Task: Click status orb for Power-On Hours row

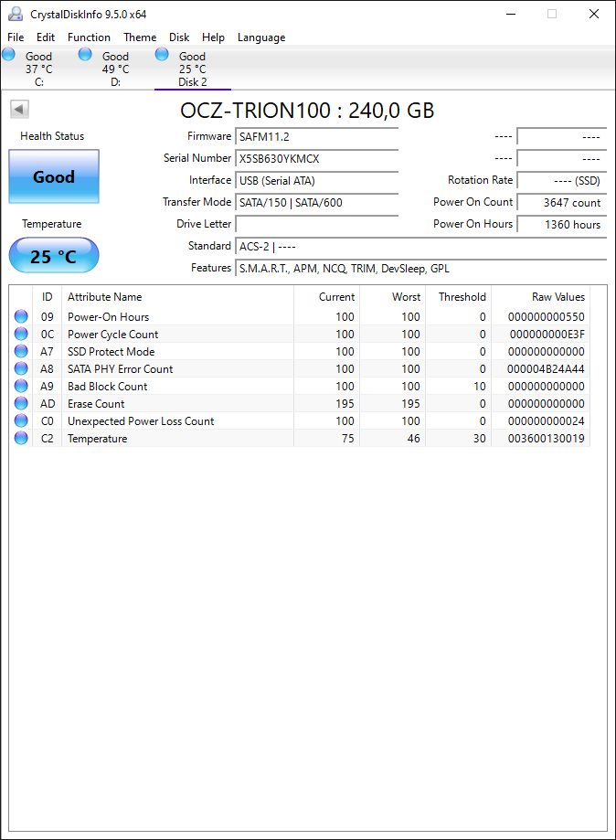Action: 21,316
